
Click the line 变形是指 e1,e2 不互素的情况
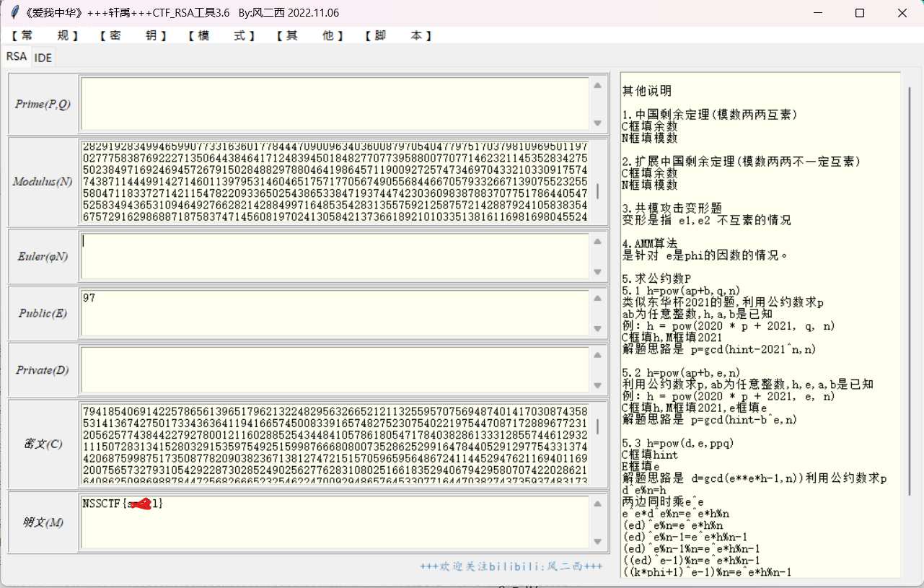(707, 219)
